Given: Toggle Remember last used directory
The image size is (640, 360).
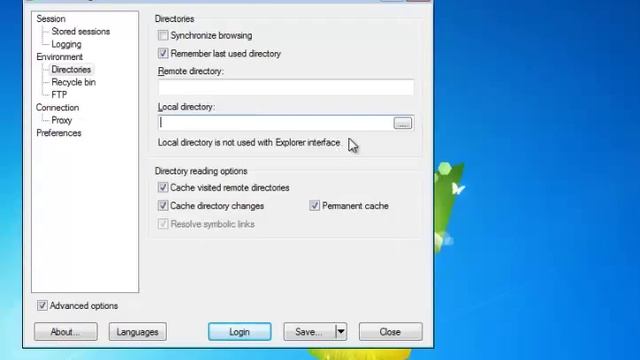Looking at the screenshot, I should (x=163, y=53).
